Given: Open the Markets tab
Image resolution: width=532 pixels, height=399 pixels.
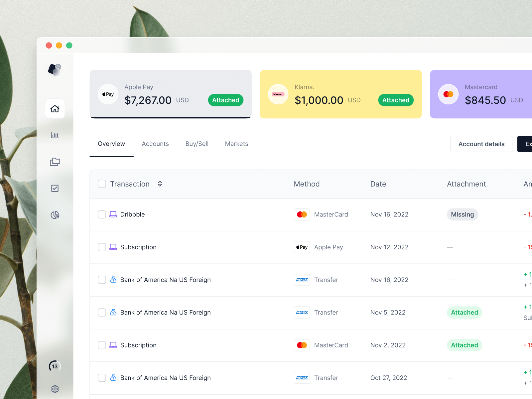Looking at the screenshot, I should pos(236,144).
